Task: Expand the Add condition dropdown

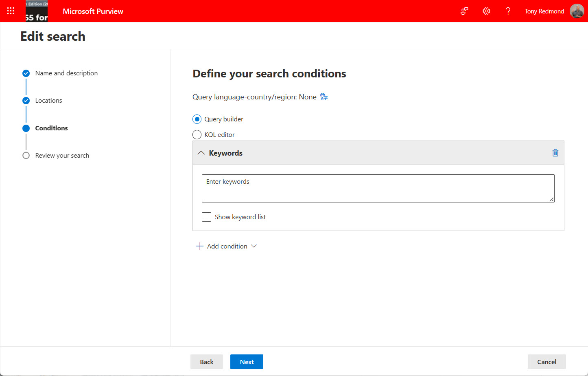Action: 254,246
